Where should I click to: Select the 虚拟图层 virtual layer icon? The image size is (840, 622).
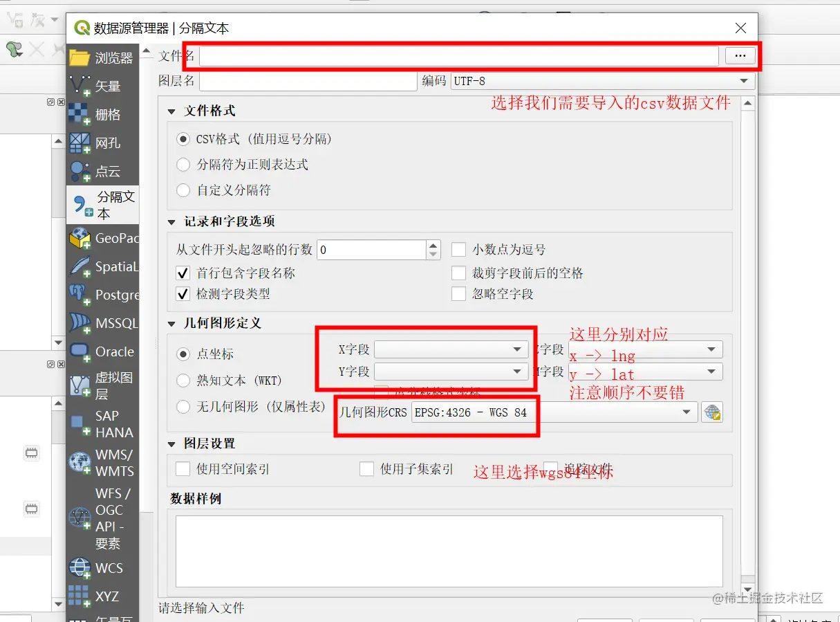(80, 385)
